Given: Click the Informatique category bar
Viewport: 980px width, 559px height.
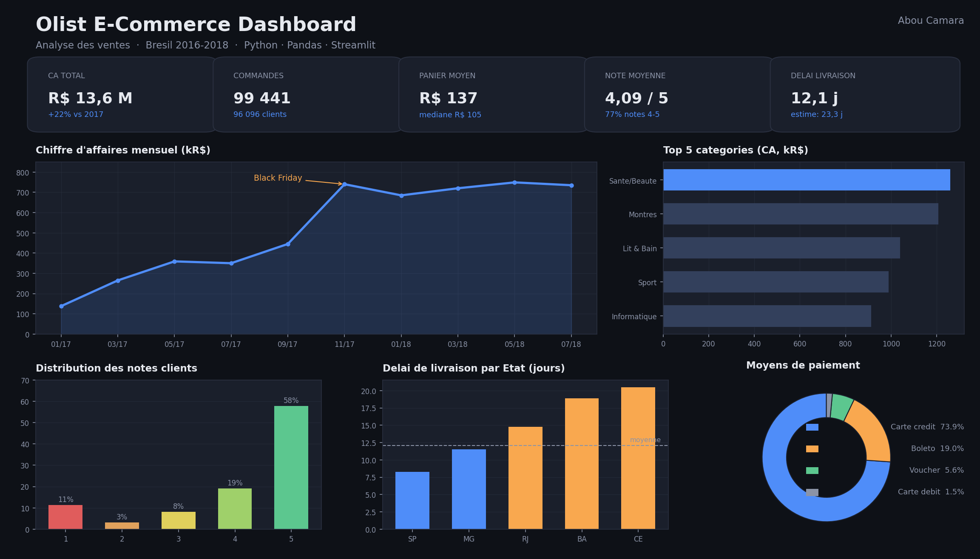Looking at the screenshot, I should pos(767,316).
